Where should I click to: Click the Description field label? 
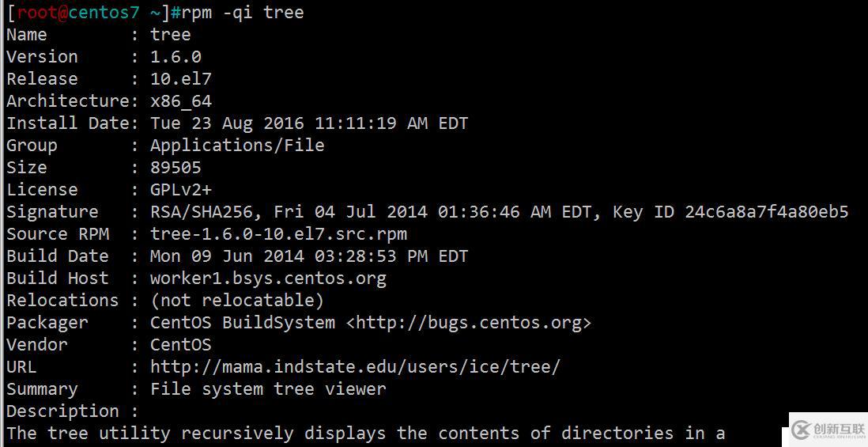[x=62, y=411]
